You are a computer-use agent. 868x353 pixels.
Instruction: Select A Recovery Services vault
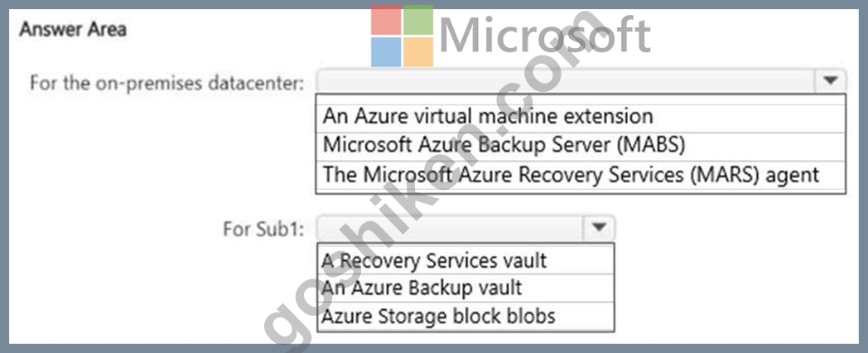tap(465, 259)
